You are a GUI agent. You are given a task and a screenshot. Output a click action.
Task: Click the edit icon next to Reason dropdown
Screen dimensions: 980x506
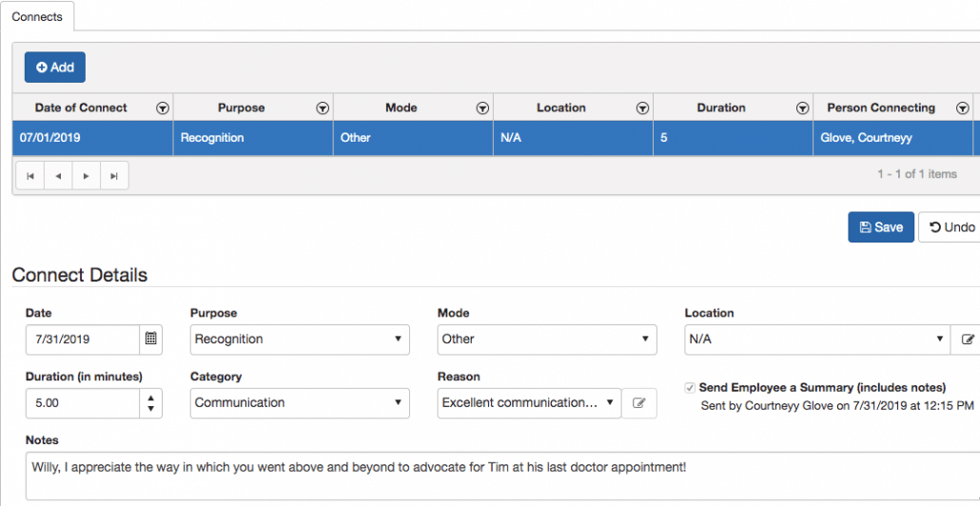[639, 403]
